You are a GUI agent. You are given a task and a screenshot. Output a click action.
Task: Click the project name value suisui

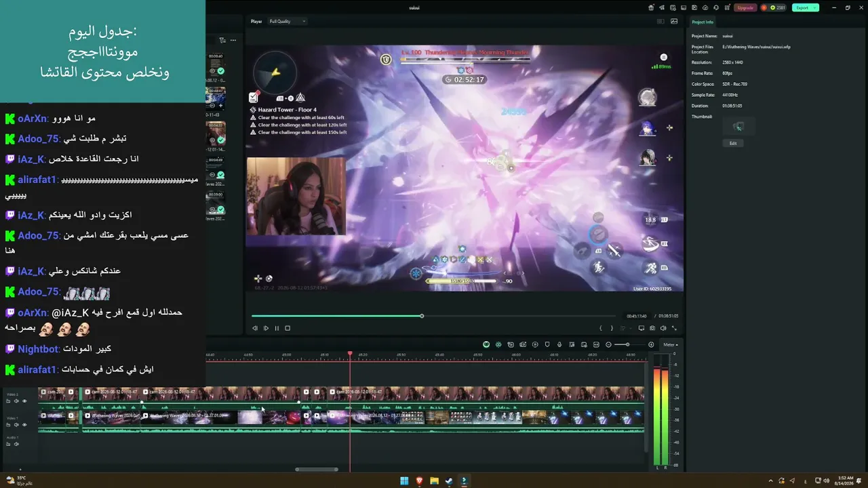click(728, 36)
